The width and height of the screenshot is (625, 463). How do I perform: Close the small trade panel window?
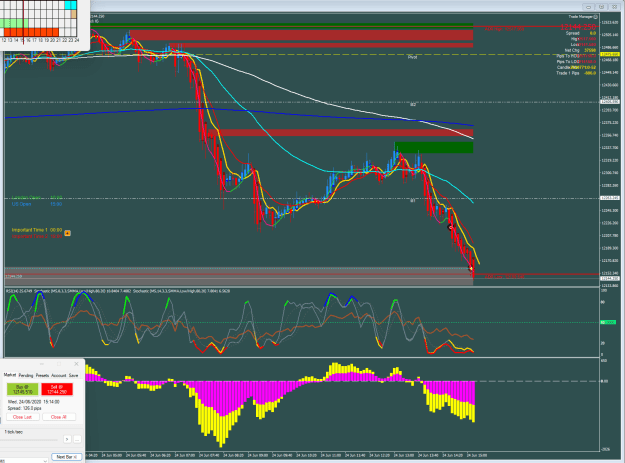[77, 364]
